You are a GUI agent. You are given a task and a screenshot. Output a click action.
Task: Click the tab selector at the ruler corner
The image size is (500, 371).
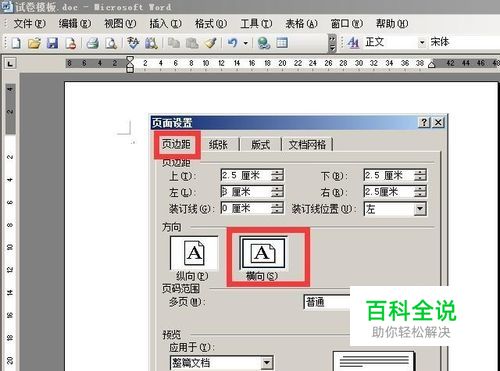click(x=10, y=63)
